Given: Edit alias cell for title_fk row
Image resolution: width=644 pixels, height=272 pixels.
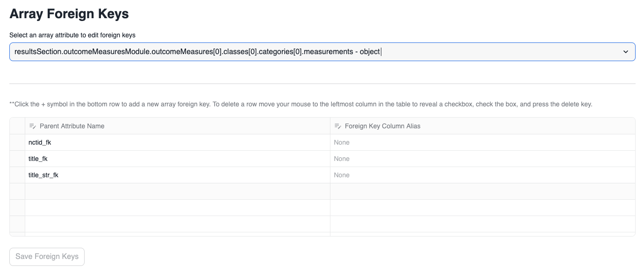Looking at the screenshot, I should (482, 159).
